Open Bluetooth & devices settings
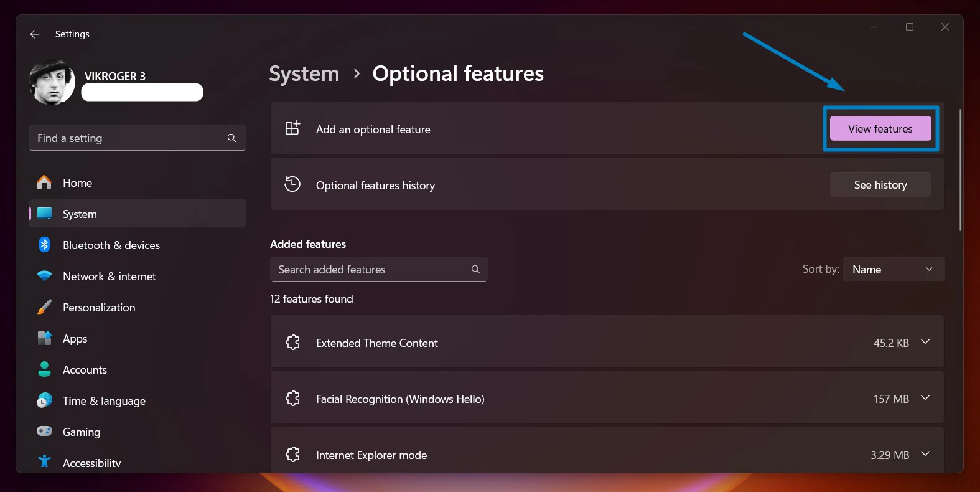The width and height of the screenshot is (980, 492). point(137,245)
